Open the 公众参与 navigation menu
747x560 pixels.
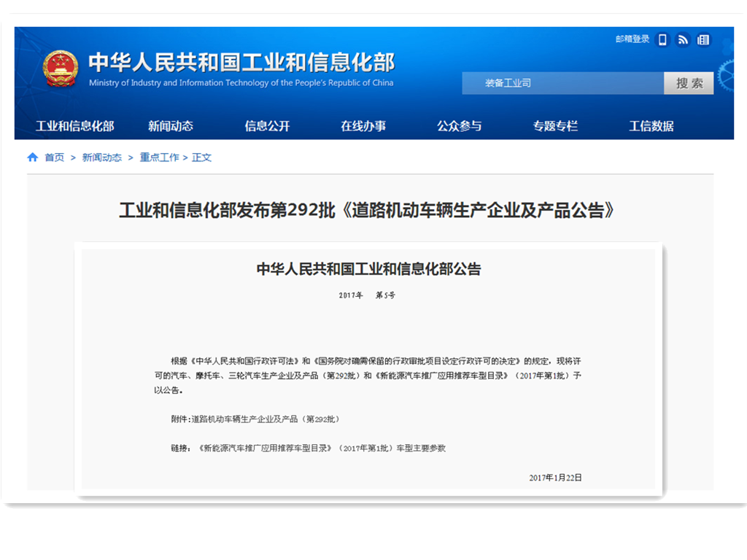click(460, 126)
